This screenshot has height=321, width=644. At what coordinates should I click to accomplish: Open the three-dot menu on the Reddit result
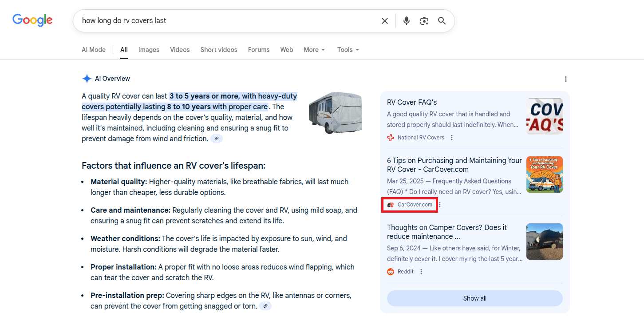click(x=421, y=271)
